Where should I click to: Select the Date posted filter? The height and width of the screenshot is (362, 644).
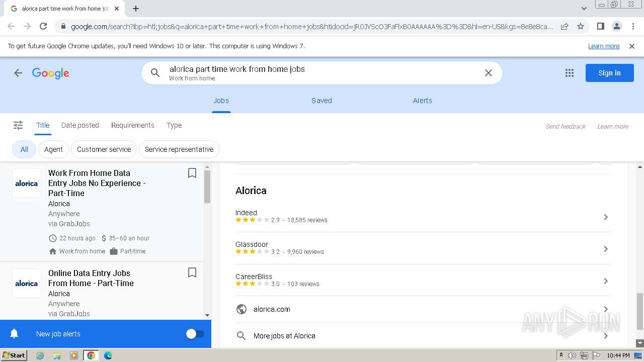[80, 125]
